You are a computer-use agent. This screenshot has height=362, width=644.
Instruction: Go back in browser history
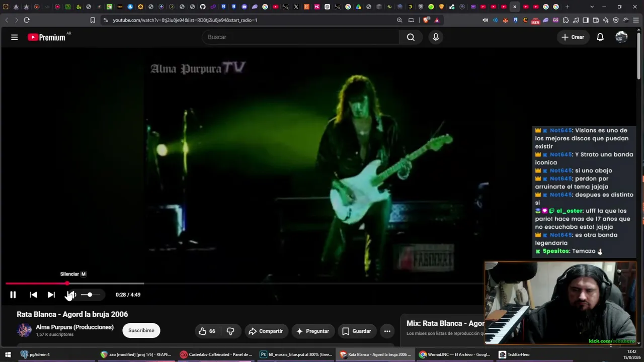tap(7, 20)
